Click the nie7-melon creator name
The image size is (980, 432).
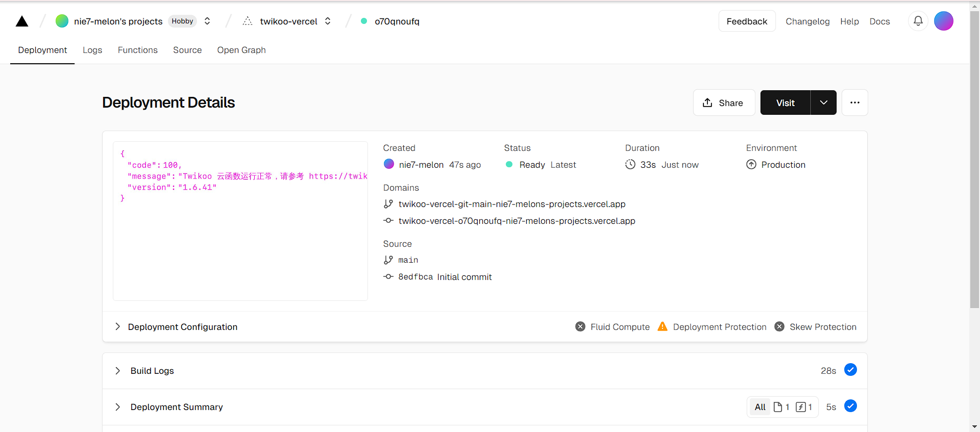(x=421, y=165)
